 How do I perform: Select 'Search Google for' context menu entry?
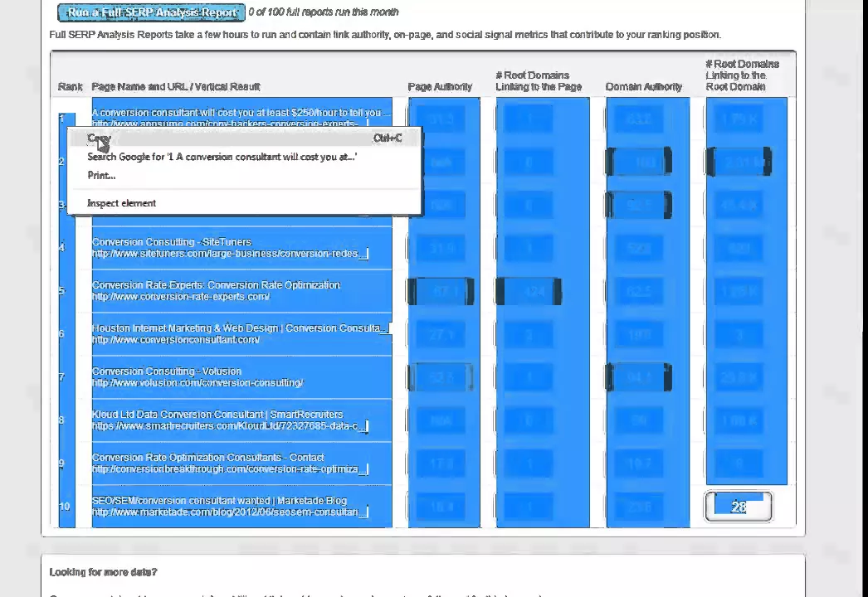244,158
